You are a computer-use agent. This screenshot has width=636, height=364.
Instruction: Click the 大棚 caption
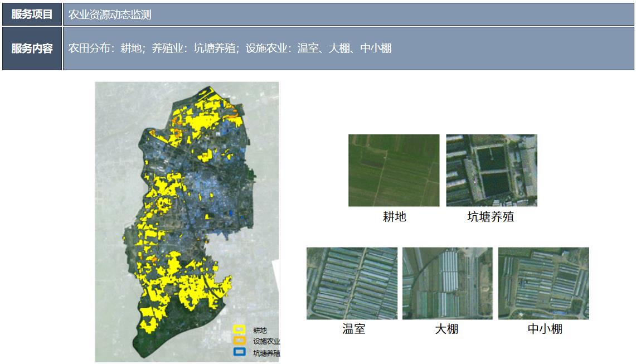[446, 329]
